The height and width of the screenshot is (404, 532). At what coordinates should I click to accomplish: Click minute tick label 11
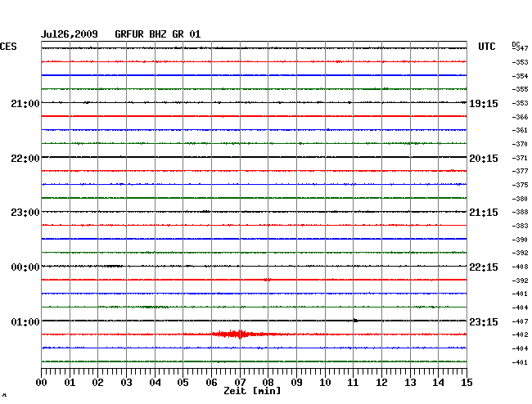(353, 383)
